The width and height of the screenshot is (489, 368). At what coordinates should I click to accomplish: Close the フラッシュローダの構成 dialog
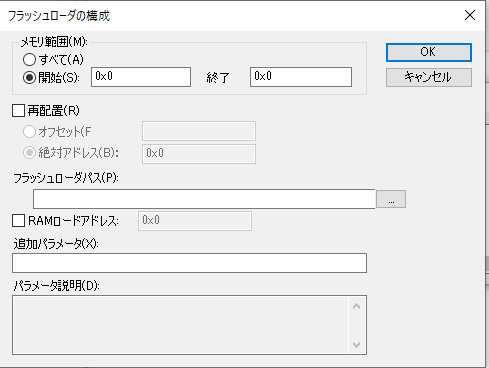coord(470,15)
